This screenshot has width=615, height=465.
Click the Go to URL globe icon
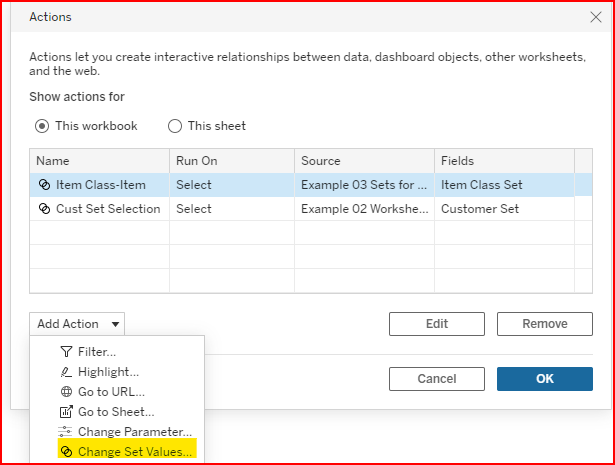click(66, 392)
